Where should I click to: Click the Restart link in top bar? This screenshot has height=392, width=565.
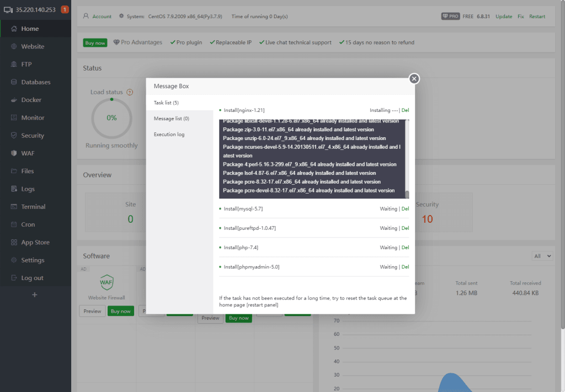[537, 17]
